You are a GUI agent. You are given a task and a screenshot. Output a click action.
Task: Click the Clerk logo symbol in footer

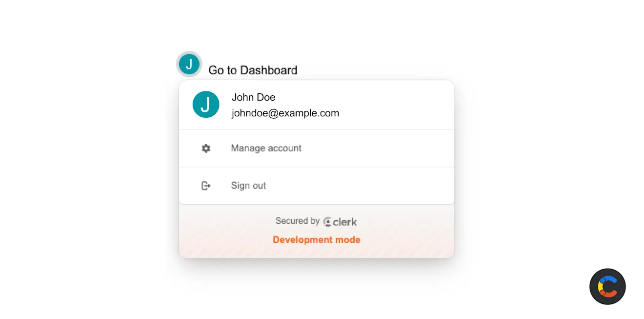pos(327,222)
